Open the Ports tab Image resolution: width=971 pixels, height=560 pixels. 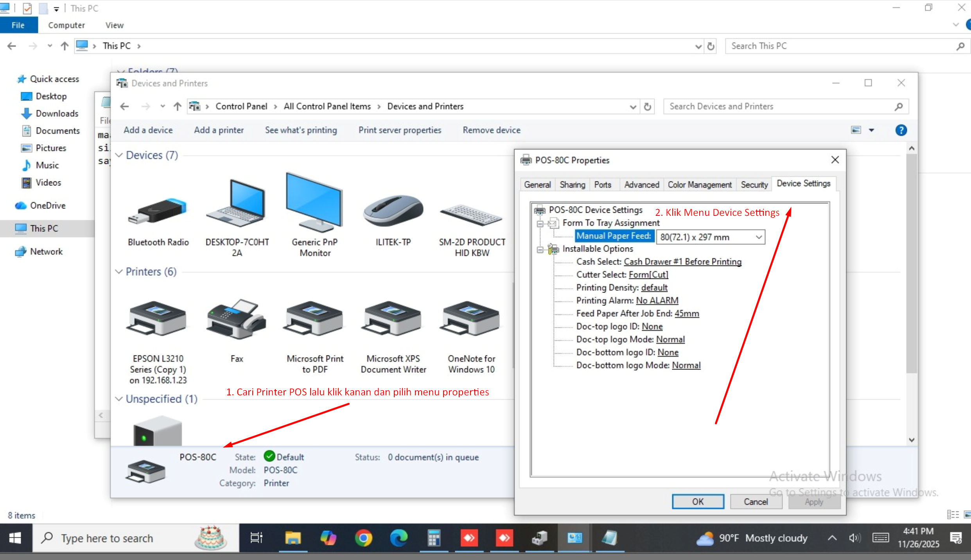(x=602, y=185)
